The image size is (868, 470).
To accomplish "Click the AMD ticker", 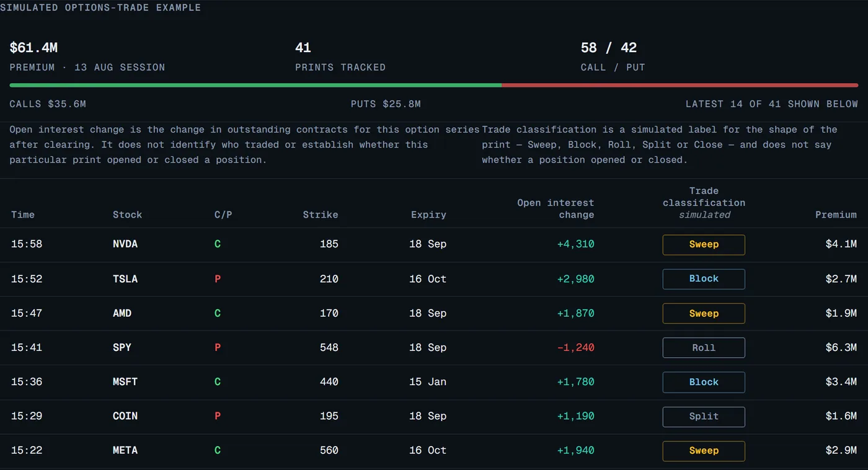I will tap(122, 313).
